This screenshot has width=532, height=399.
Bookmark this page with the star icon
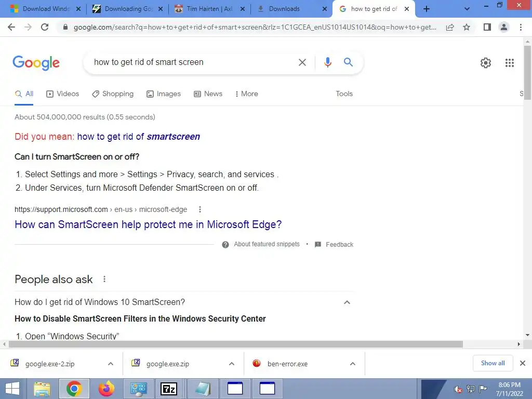pos(467,27)
